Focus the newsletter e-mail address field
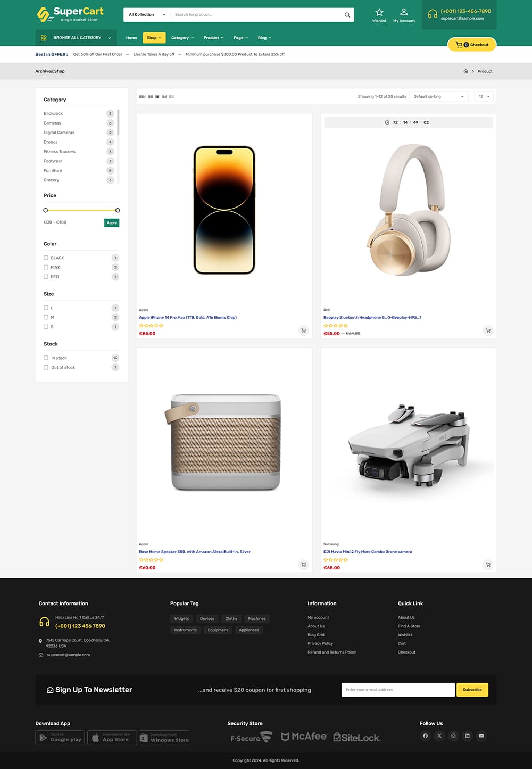The height and width of the screenshot is (769, 532). click(398, 690)
